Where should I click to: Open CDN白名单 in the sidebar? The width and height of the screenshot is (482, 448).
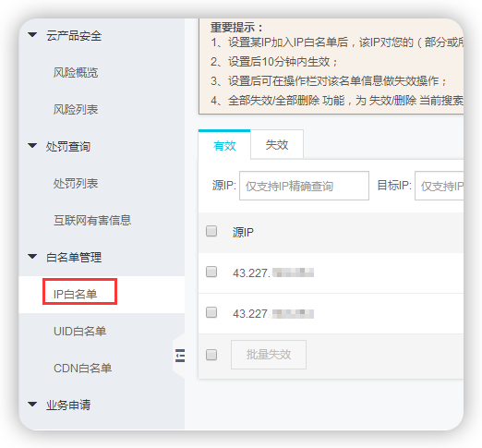tap(82, 369)
